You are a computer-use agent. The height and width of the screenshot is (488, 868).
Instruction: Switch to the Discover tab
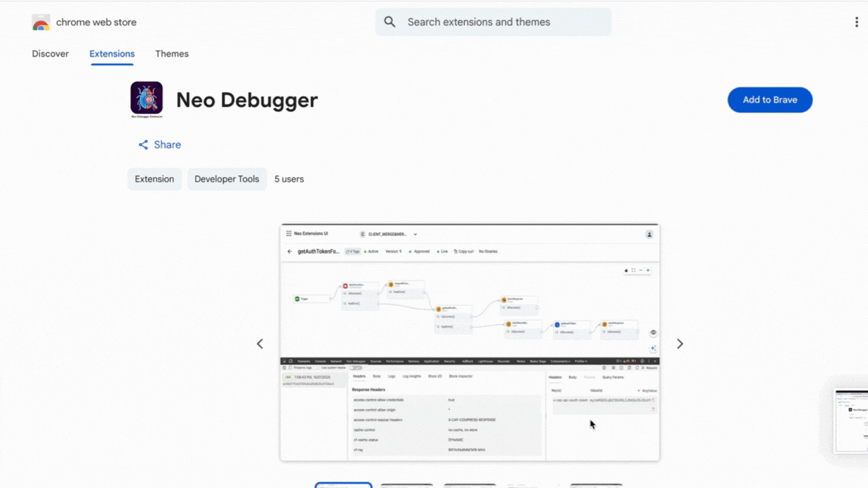(50, 53)
